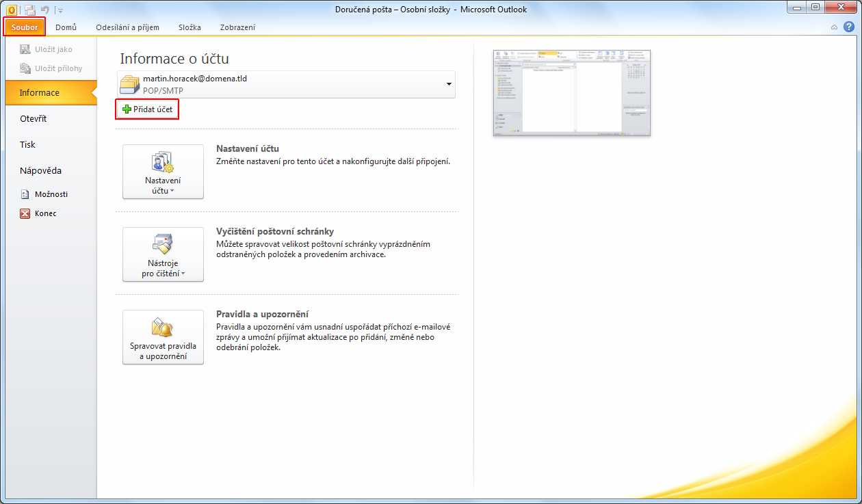The image size is (862, 504).
Task: Click the account mailbox folder icon
Action: click(129, 84)
